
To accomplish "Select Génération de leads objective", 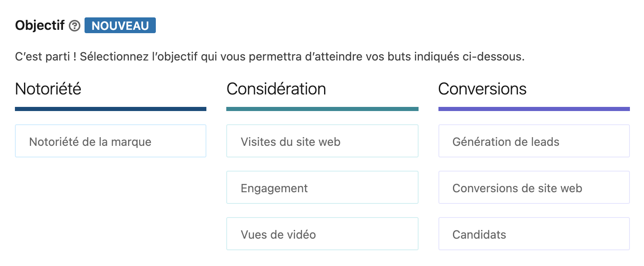I will [x=534, y=141].
